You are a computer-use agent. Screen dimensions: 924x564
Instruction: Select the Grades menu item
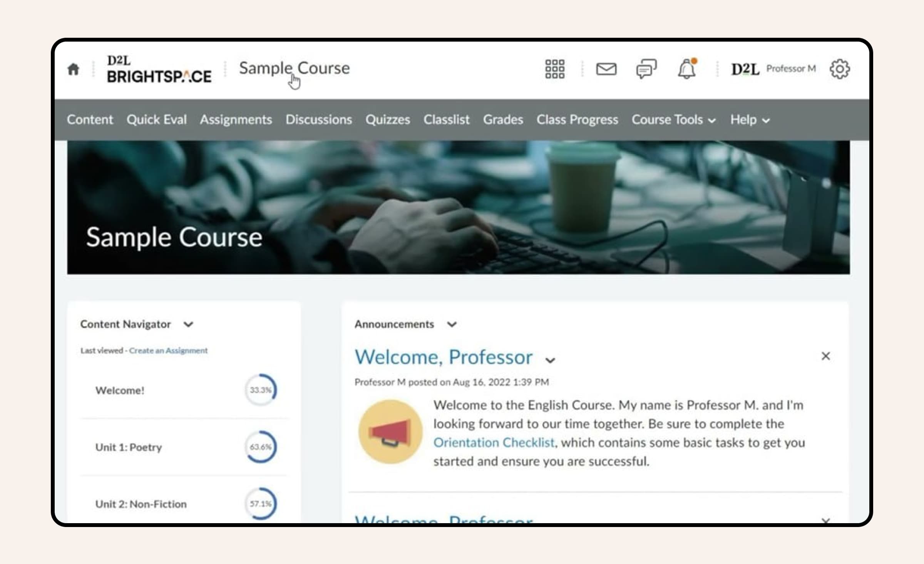coord(503,120)
